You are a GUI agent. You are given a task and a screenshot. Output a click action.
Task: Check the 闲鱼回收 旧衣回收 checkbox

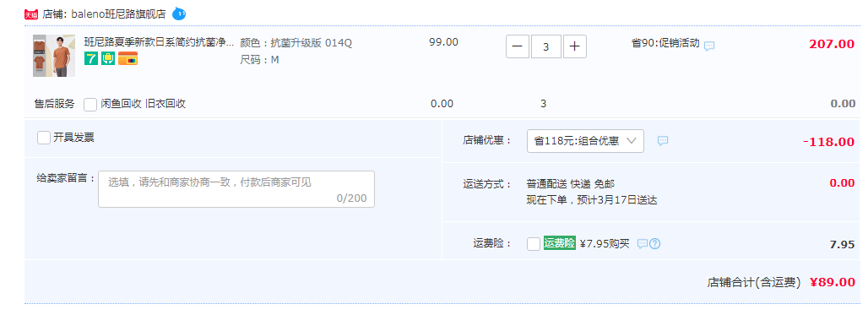click(90, 104)
